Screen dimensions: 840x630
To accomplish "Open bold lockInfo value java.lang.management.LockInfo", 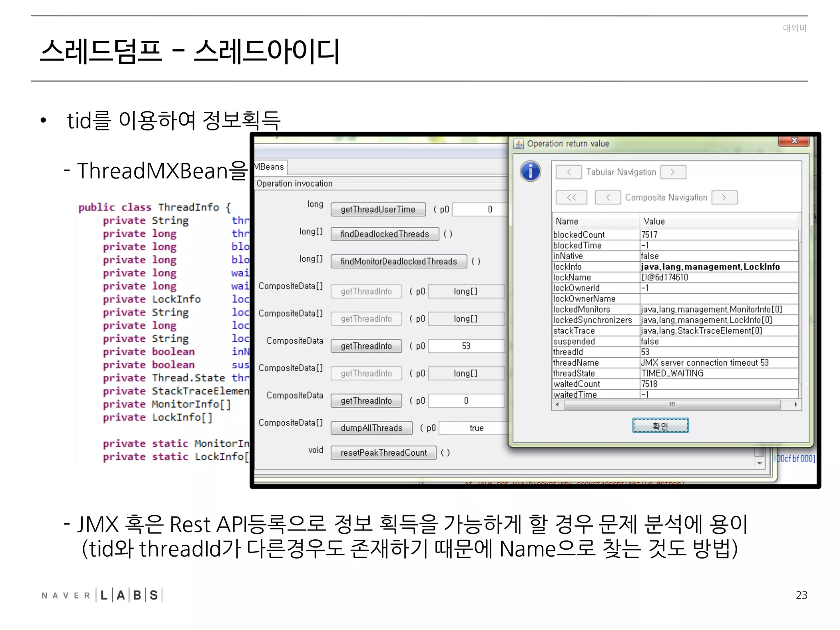I will pyautogui.click(x=710, y=267).
